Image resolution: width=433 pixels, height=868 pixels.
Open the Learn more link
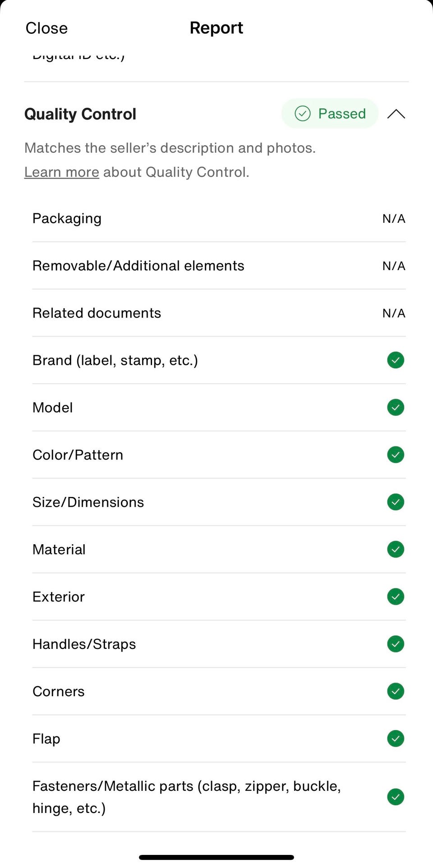(62, 172)
